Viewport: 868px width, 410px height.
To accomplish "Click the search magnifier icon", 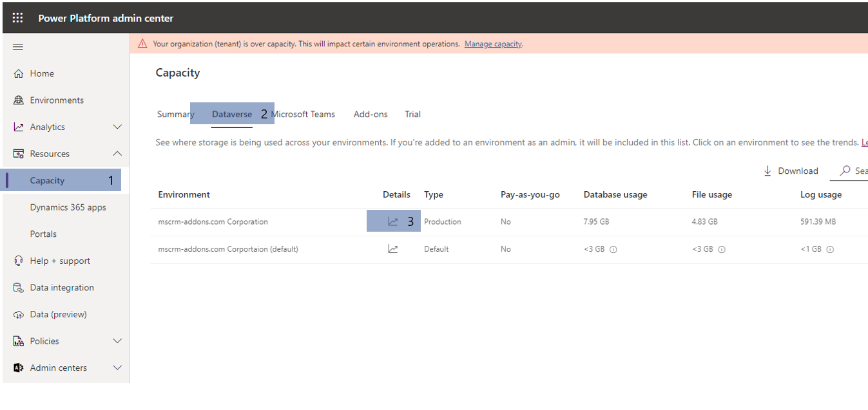I will tap(845, 171).
